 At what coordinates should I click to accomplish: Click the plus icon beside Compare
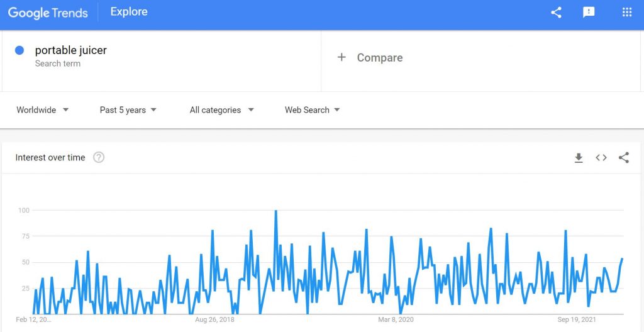point(341,57)
